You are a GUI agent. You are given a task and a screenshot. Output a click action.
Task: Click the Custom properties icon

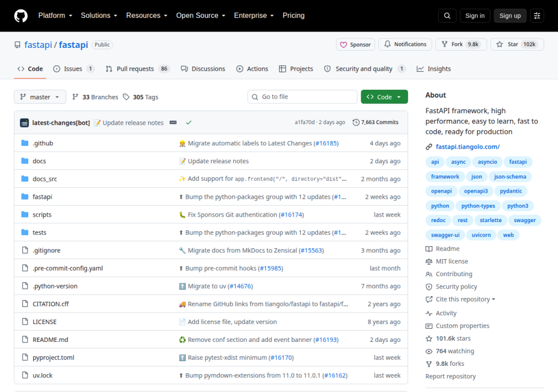[429, 326]
